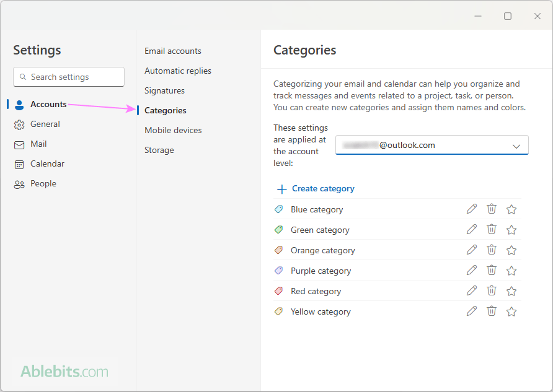Edit the Blue category with pencil icon

[x=472, y=209]
